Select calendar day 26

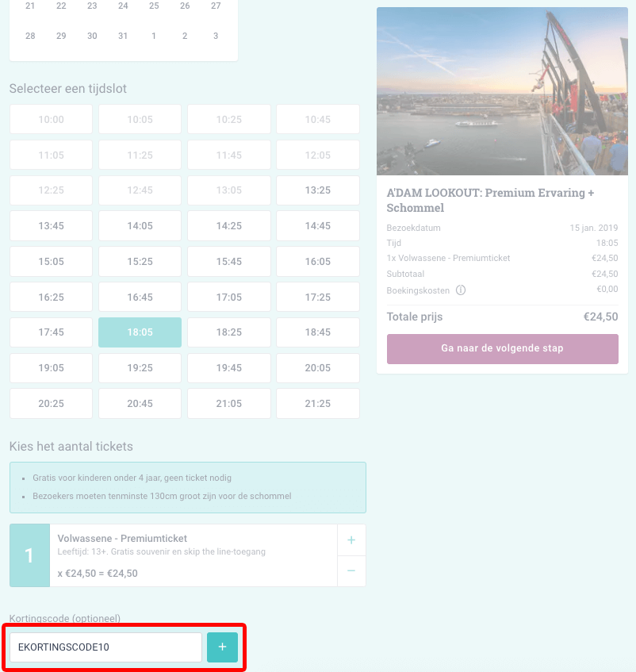click(185, 6)
